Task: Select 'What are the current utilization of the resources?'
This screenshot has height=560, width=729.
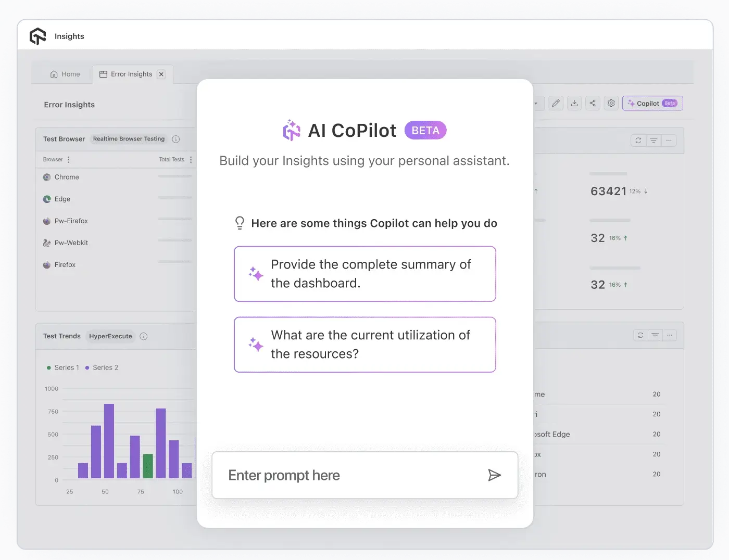Action: point(364,345)
